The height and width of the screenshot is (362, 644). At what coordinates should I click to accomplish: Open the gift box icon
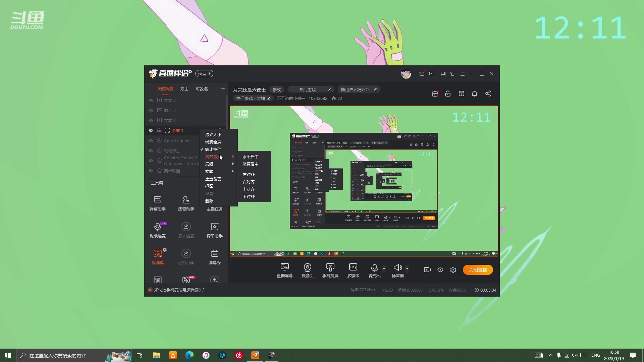coord(435,94)
